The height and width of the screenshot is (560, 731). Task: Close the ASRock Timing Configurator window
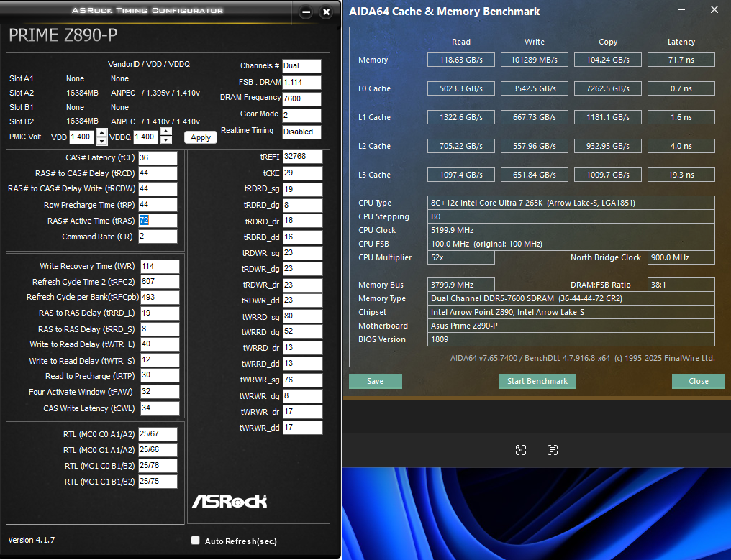(x=327, y=12)
